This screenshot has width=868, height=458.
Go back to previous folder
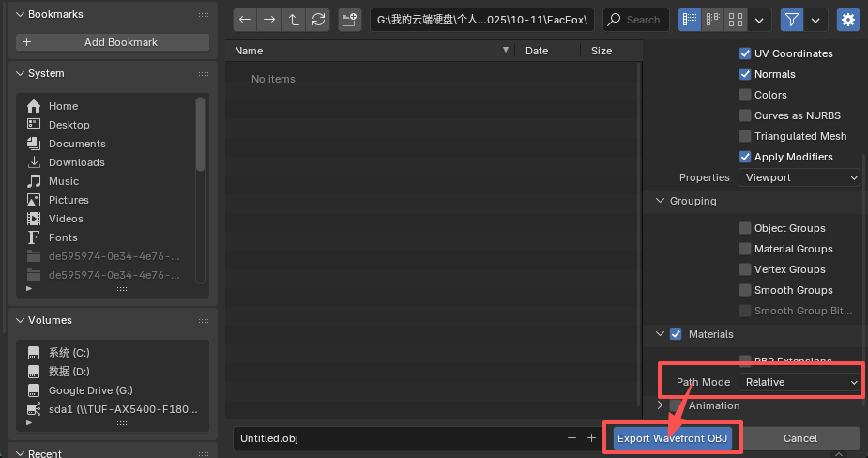point(245,20)
